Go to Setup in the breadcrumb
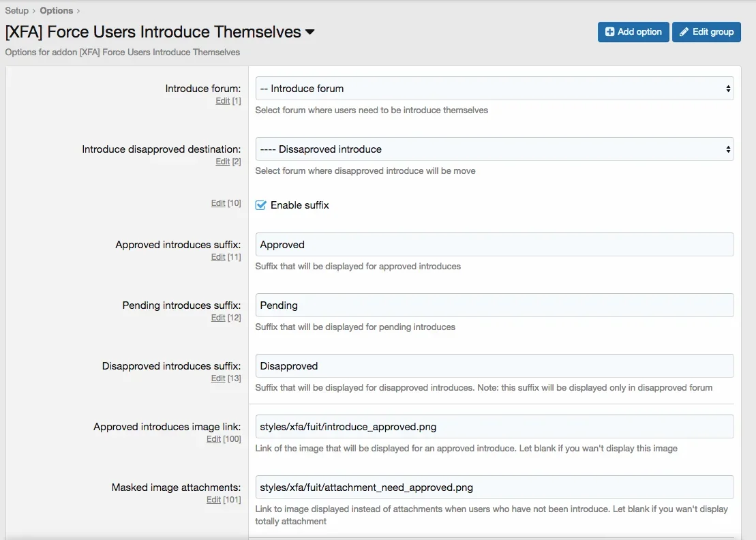 (17, 10)
